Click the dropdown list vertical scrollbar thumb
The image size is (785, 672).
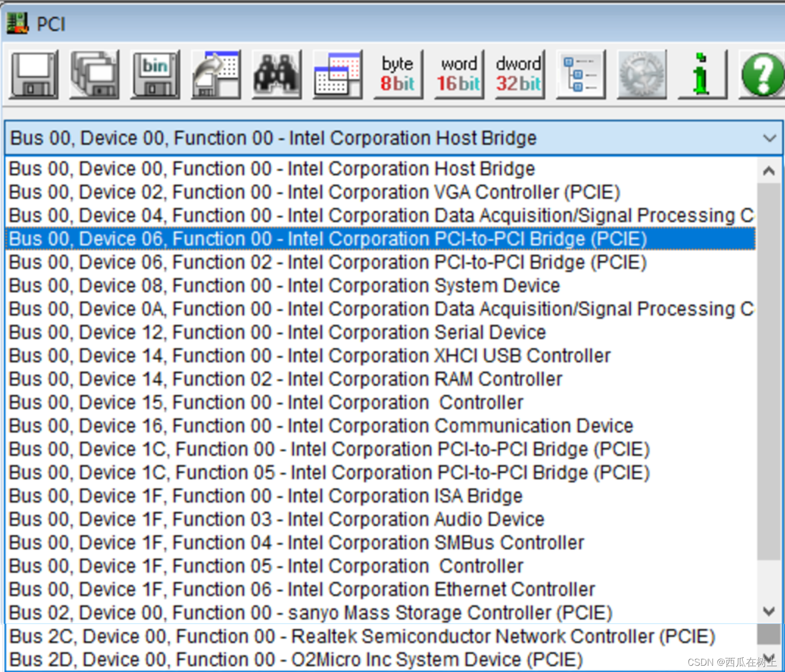tap(769, 372)
